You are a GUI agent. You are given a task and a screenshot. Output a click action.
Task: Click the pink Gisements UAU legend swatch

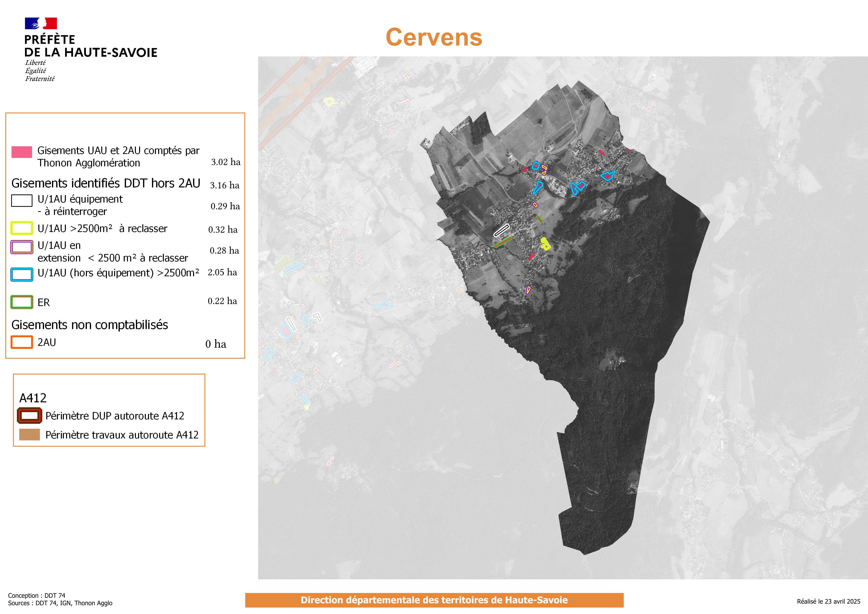point(22,152)
